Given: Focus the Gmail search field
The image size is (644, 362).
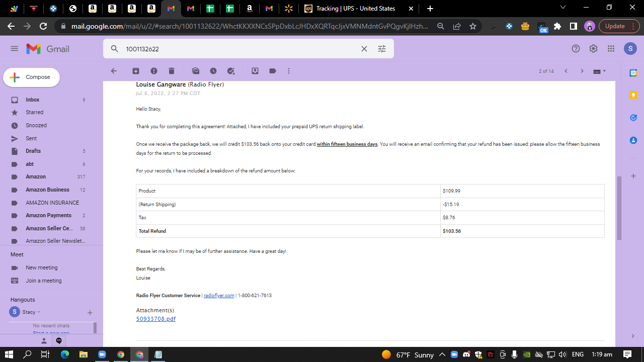Looking at the screenshot, I should 242,49.
